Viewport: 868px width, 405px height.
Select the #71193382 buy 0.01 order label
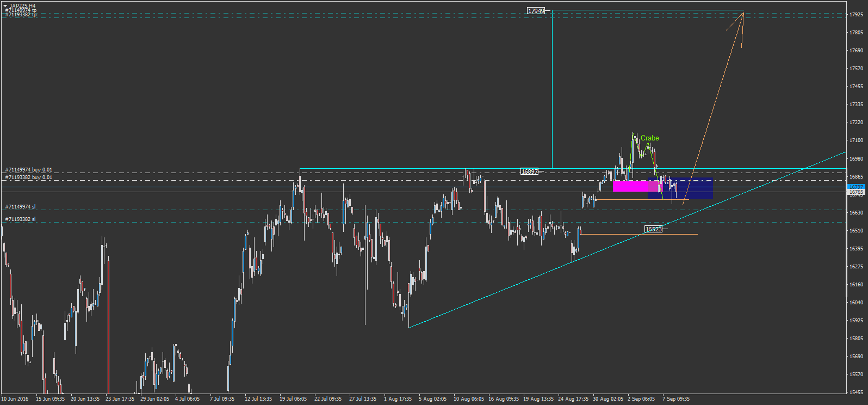click(29, 177)
